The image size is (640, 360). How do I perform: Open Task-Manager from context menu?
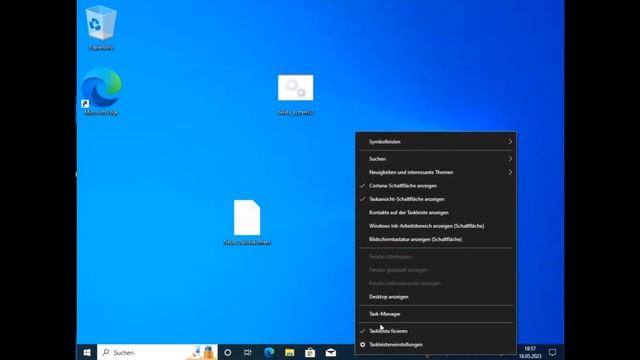[436, 314]
